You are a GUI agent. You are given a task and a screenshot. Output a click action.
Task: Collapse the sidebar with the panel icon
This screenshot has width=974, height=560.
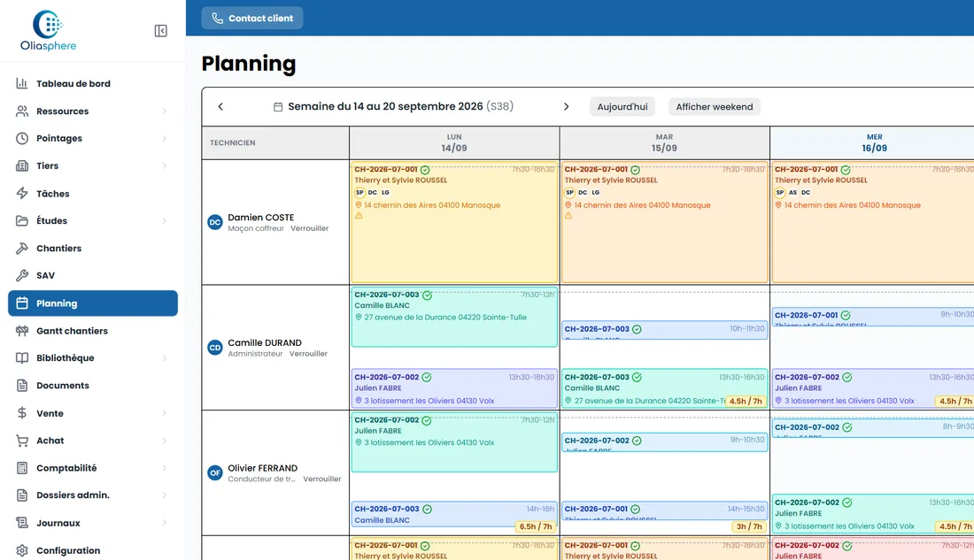(161, 31)
